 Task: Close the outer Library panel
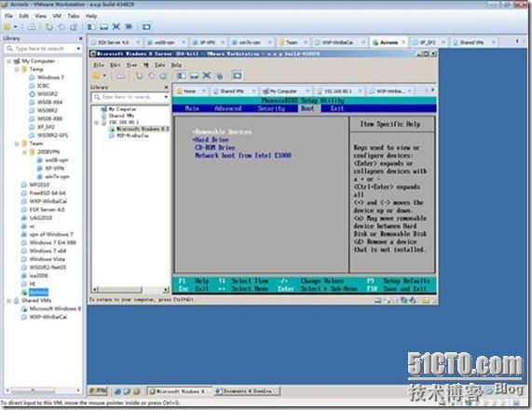81,39
